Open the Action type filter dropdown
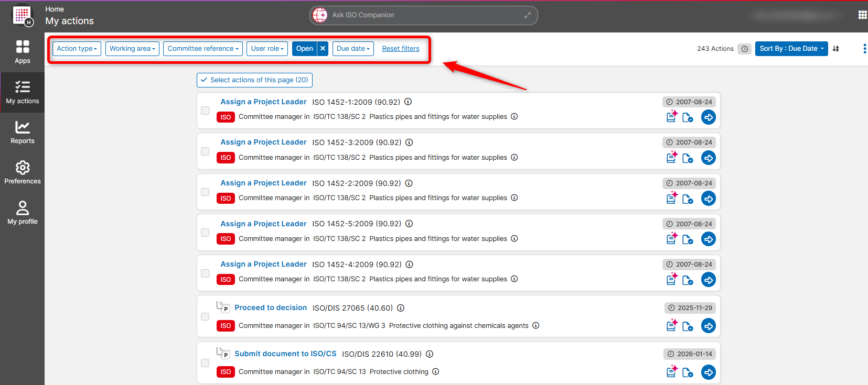The height and width of the screenshot is (385, 868). [x=77, y=49]
